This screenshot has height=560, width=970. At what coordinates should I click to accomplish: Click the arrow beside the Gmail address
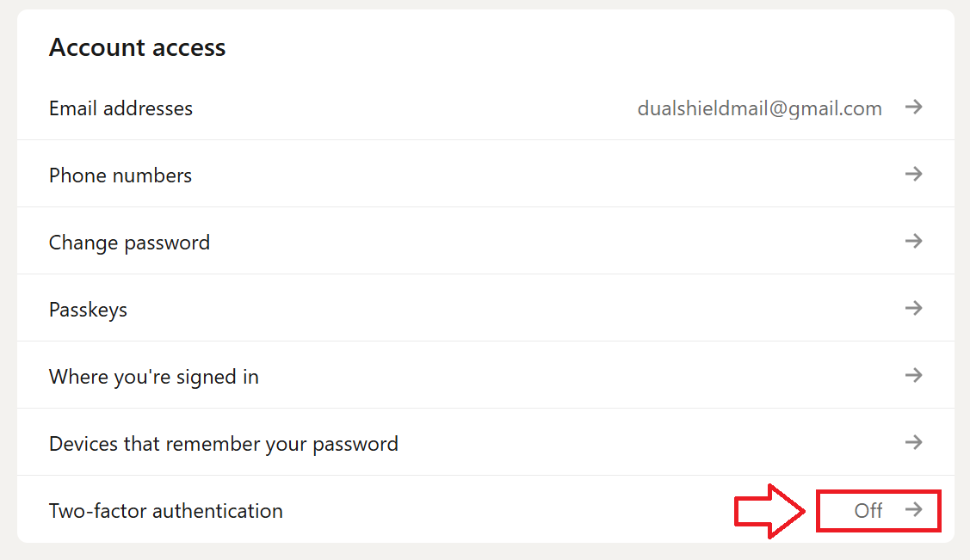[x=913, y=108]
